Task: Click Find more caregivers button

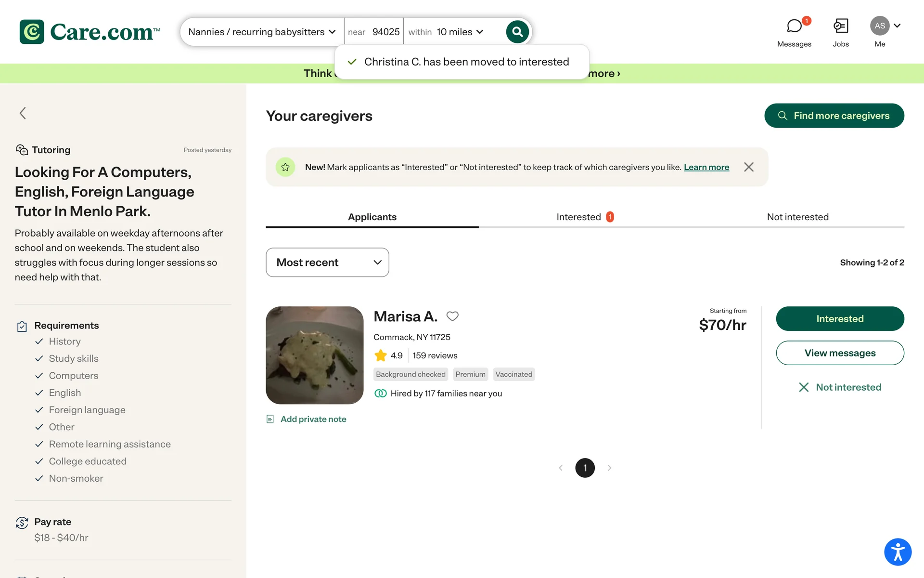Action: coord(834,116)
